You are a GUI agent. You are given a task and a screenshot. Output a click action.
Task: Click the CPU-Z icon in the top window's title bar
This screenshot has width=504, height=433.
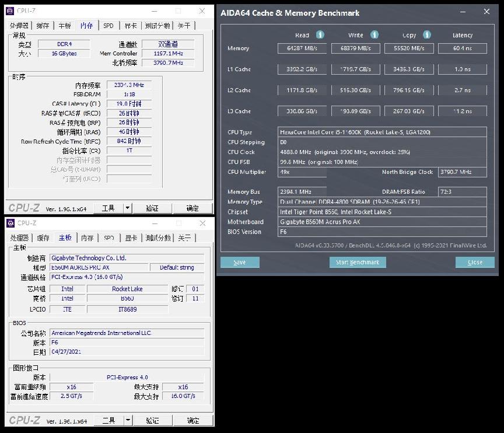coord(9,11)
